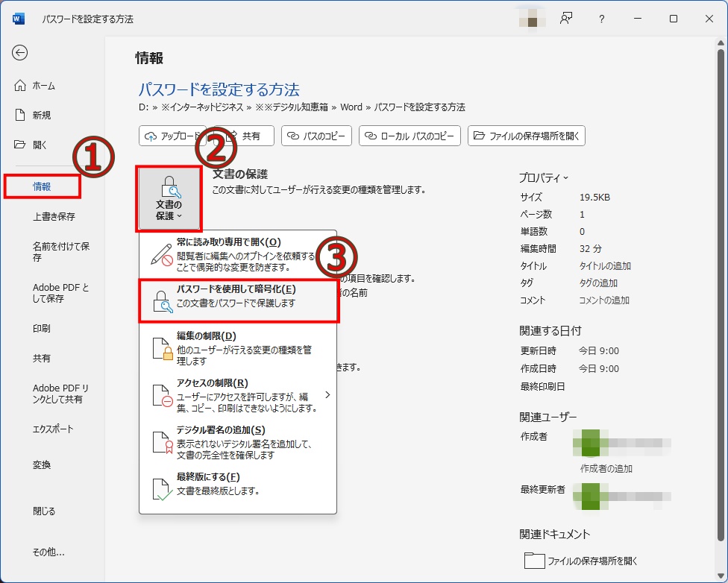728x583 pixels.
Task: Expand アクセスの制限 submenu arrow
Action: tap(326, 395)
